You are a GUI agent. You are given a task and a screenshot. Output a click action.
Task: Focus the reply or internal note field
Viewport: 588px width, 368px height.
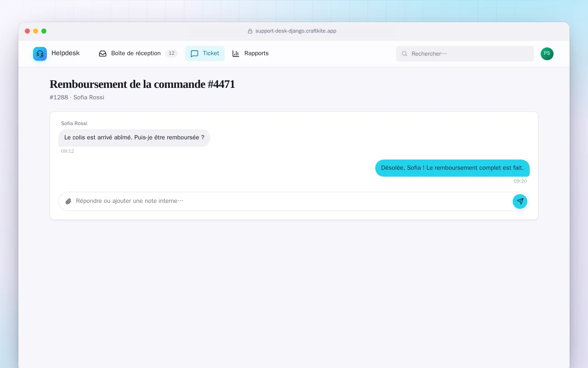pos(292,201)
